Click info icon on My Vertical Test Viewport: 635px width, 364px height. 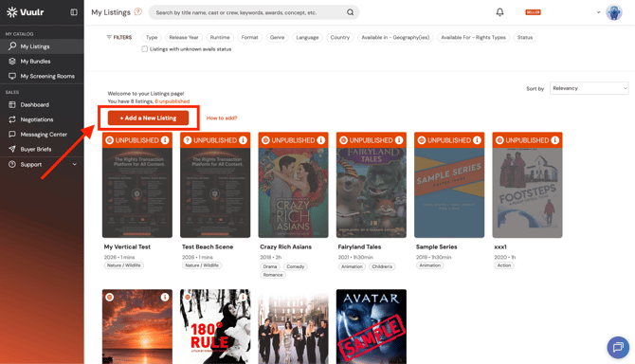pyautogui.click(x=165, y=140)
